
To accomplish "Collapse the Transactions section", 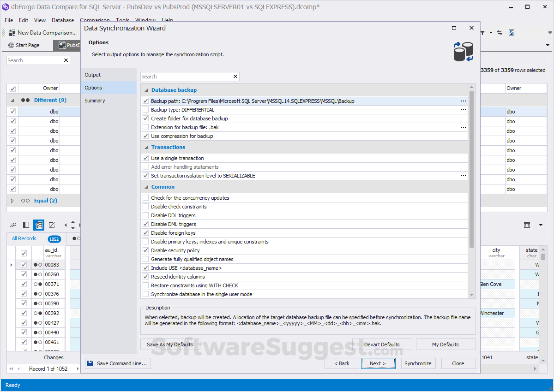I will pos(146,147).
